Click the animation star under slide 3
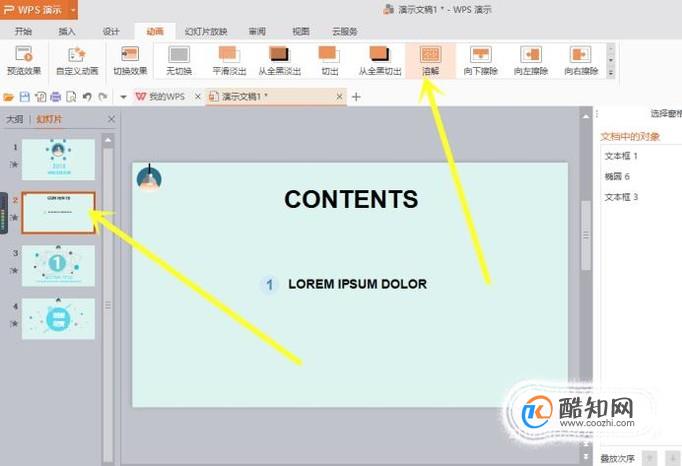The image size is (682, 466). [14, 270]
